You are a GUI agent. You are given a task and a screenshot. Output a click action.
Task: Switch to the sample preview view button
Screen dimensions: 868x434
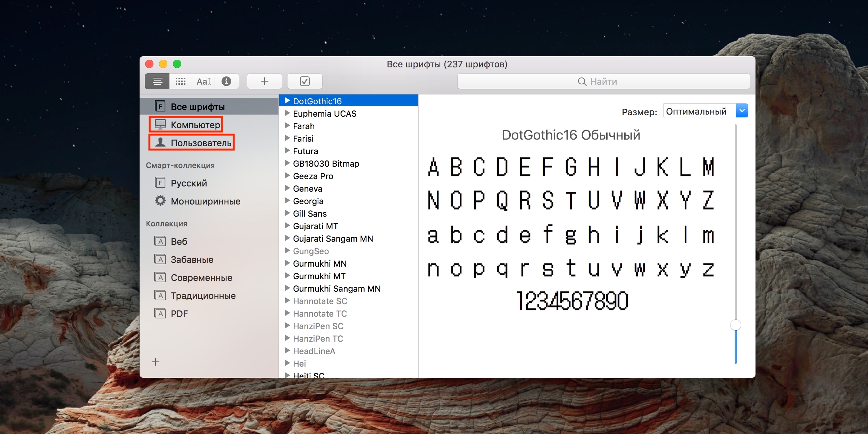coord(157,81)
